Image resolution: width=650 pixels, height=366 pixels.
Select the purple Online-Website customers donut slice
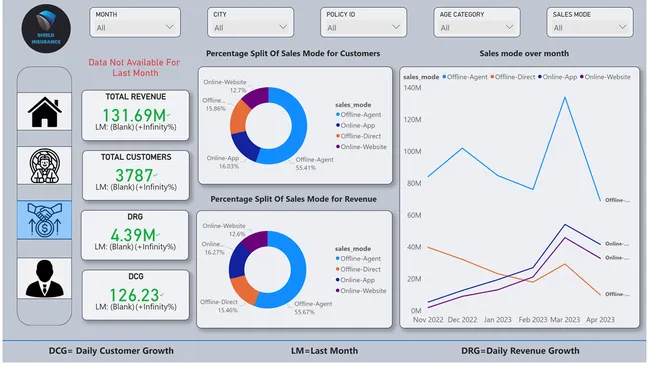pos(256,96)
